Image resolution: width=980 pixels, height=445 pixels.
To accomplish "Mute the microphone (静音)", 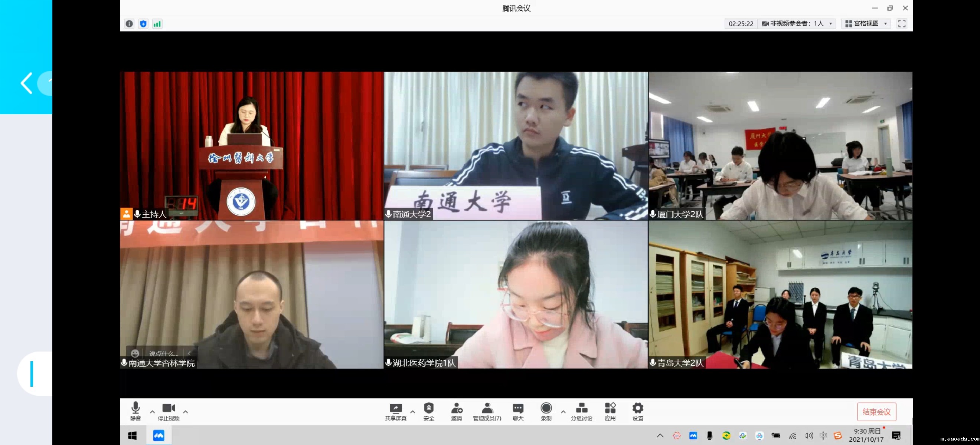I will pyautogui.click(x=135, y=411).
